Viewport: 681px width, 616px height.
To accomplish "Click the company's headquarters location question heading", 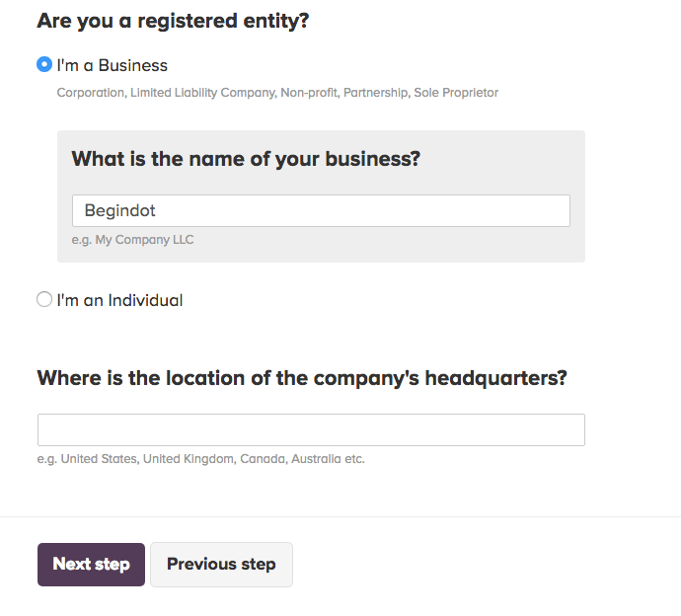I will point(302,378).
